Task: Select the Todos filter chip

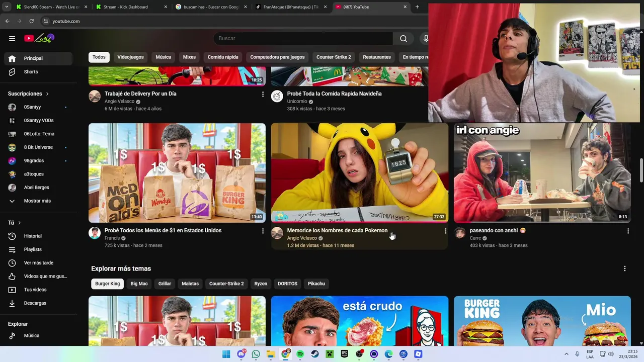Action: (99, 57)
